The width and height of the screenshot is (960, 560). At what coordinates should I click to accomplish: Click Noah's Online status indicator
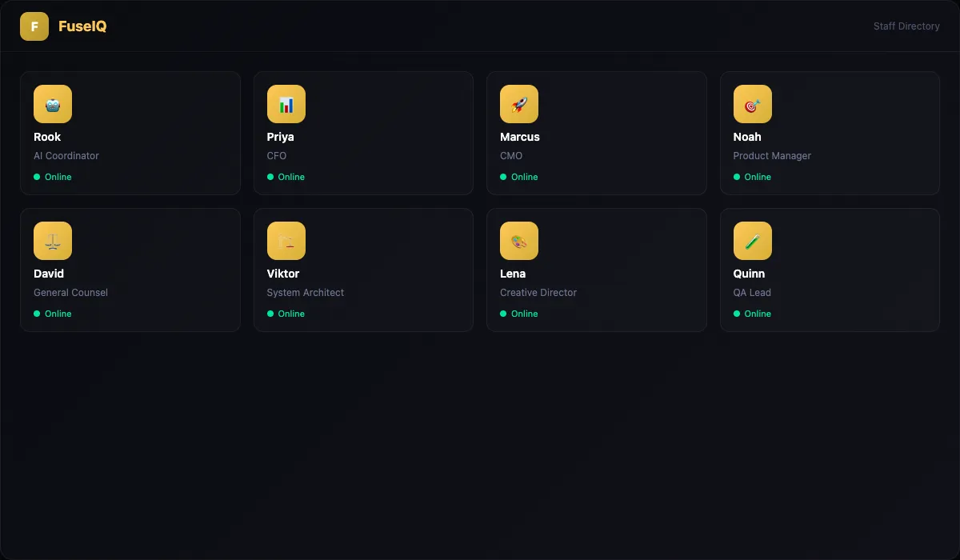[753, 177]
